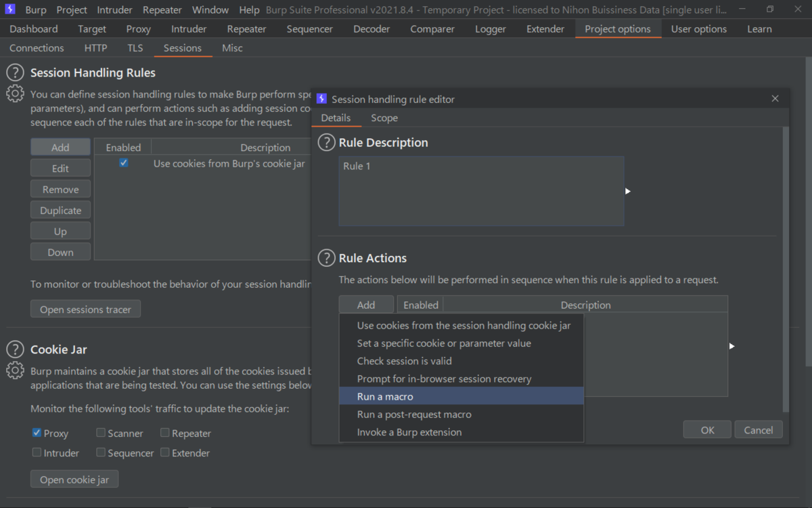Go to Target tab
This screenshot has height=508, width=812.
click(92, 29)
